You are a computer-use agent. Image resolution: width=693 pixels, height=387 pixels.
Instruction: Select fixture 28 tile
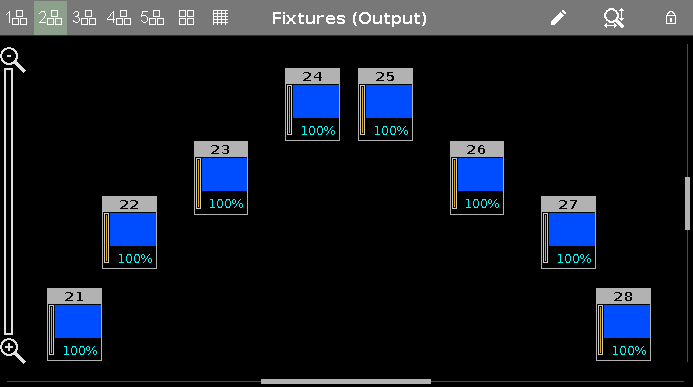coord(623,324)
